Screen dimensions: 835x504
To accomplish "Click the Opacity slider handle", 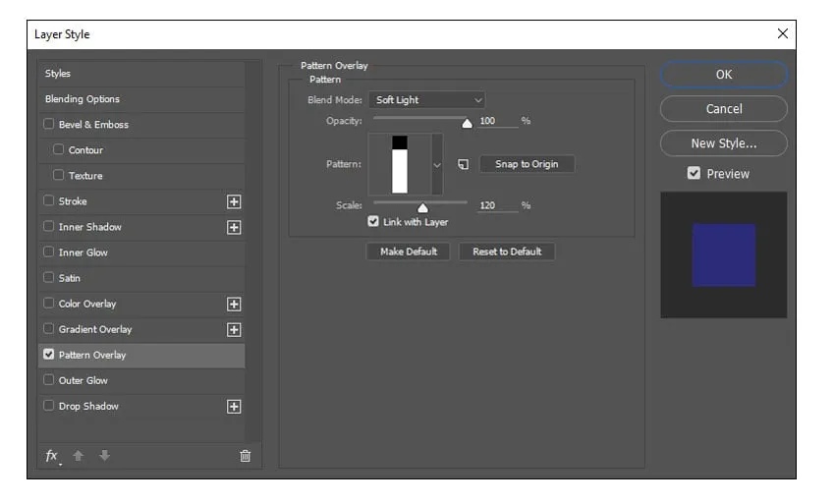I will [x=467, y=123].
